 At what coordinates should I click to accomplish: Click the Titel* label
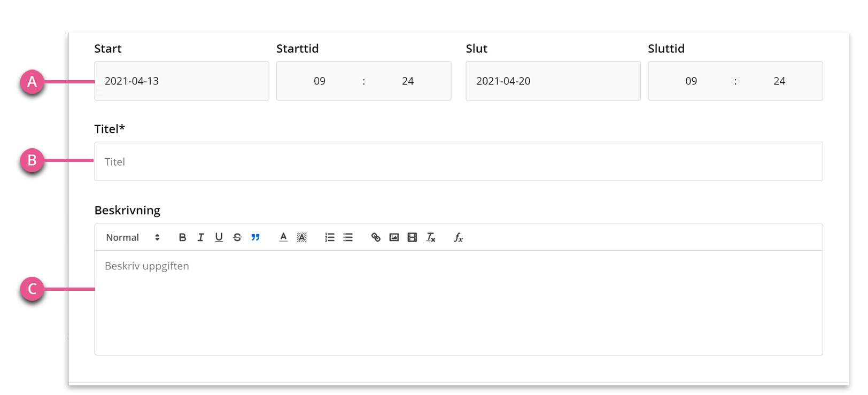[x=110, y=129]
